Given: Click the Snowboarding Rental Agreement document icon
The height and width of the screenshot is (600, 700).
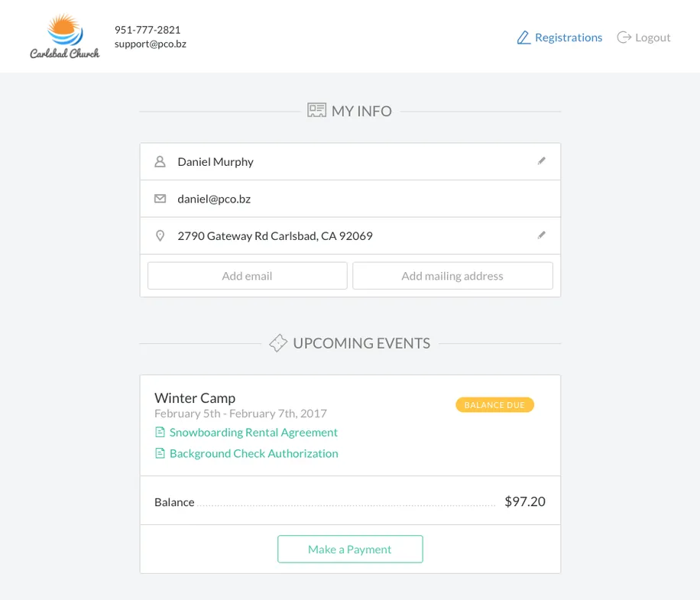Looking at the screenshot, I should point(160,433).
